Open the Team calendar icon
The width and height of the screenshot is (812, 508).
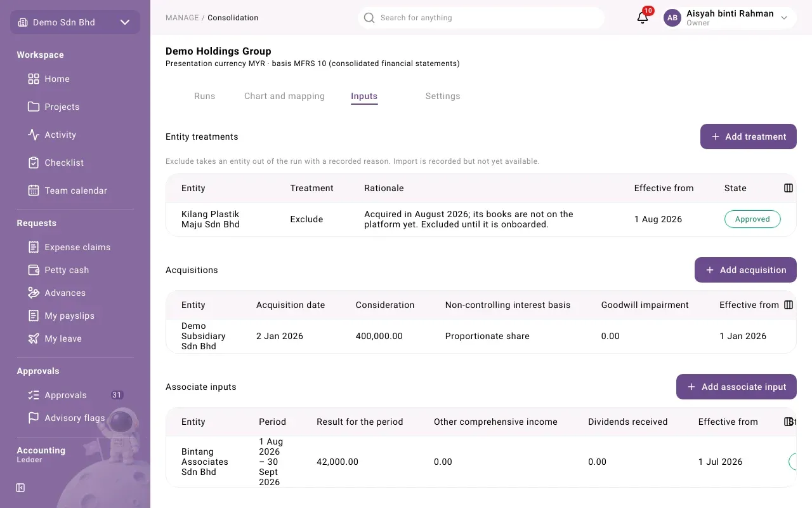34,190
